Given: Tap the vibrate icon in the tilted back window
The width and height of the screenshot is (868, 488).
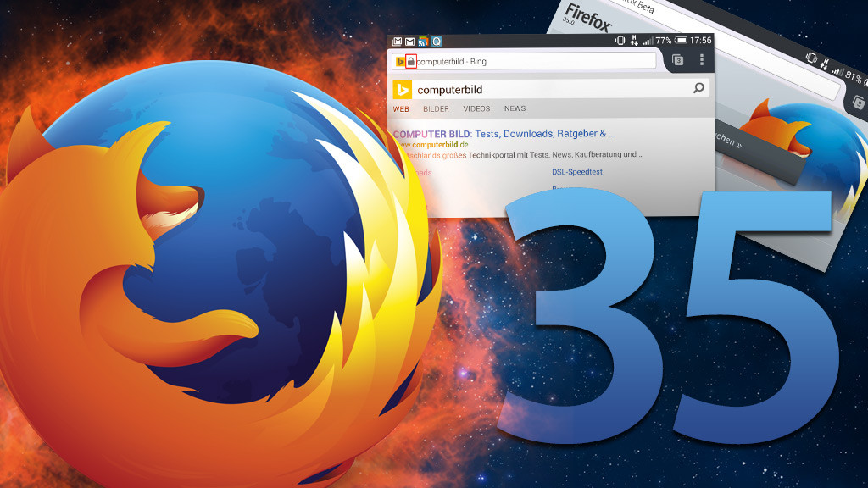Looking at the screenshot, I should coord(811,58).
